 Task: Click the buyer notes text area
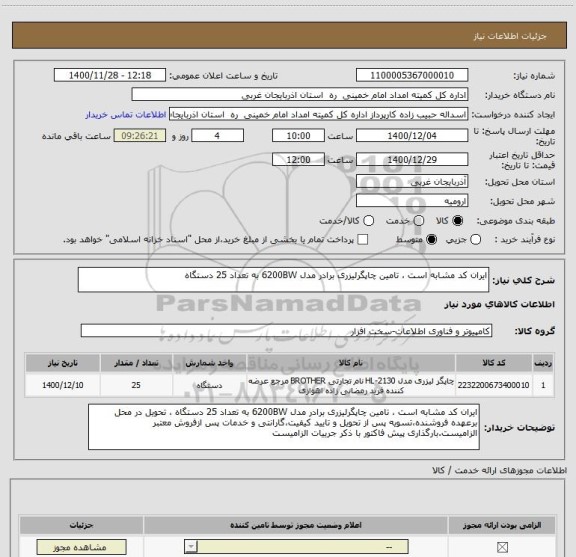click(x=284, y=427)
